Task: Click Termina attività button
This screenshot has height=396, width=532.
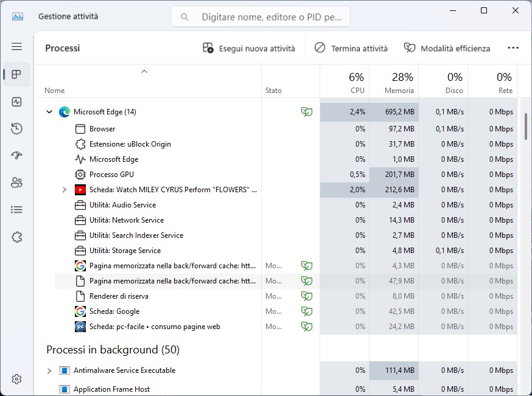Action: coord(351,48)
